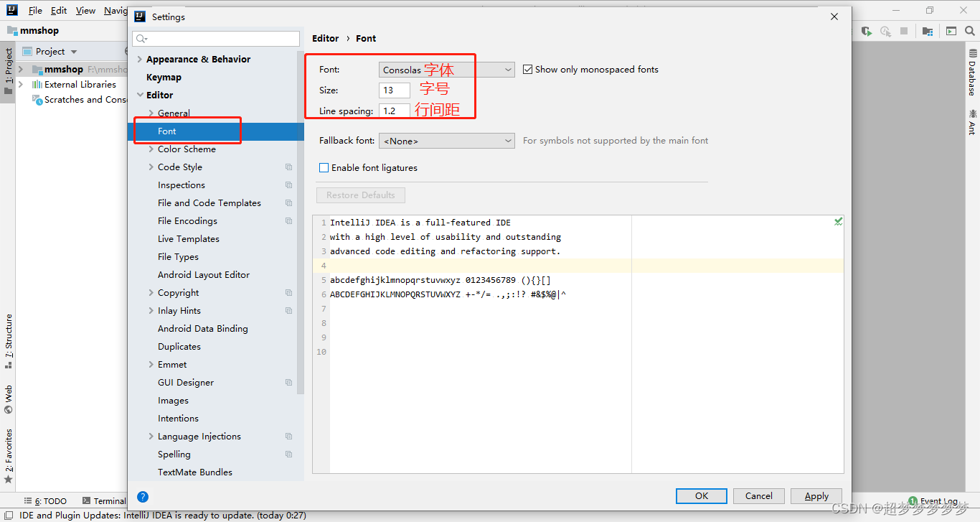This screenshot has height=522, width=980.
Task: Expand the Emmet node arrow
Action: pyautogui.click(x=151, y=365)
